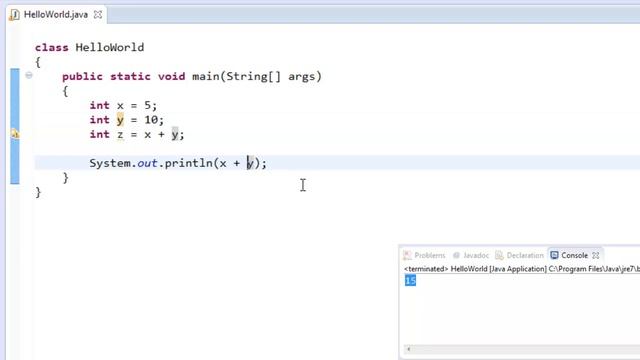Open the Declaration tab
The image size is (640, 360).
tap(519, 255)
